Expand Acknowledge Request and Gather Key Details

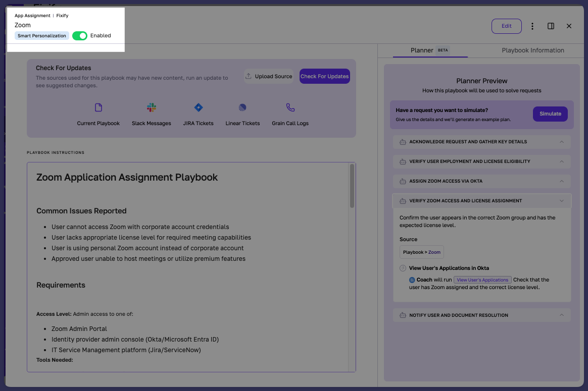(x=562, y=142)
